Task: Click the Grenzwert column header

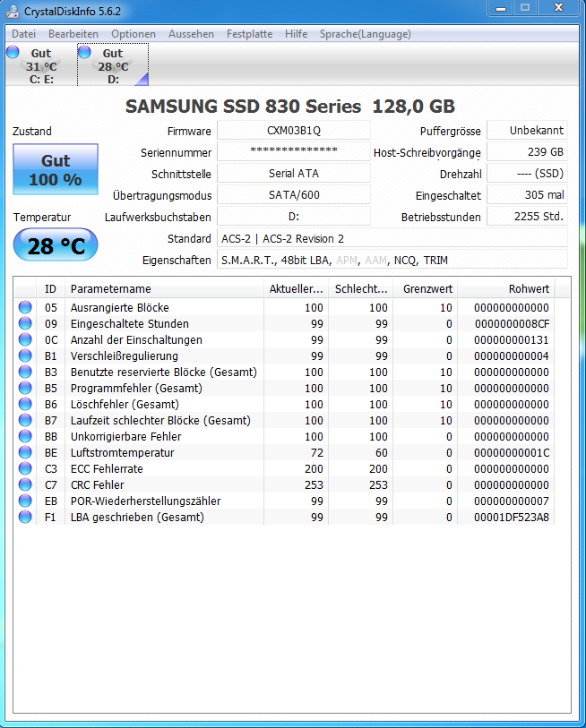Action: click(x=426, y=289)
